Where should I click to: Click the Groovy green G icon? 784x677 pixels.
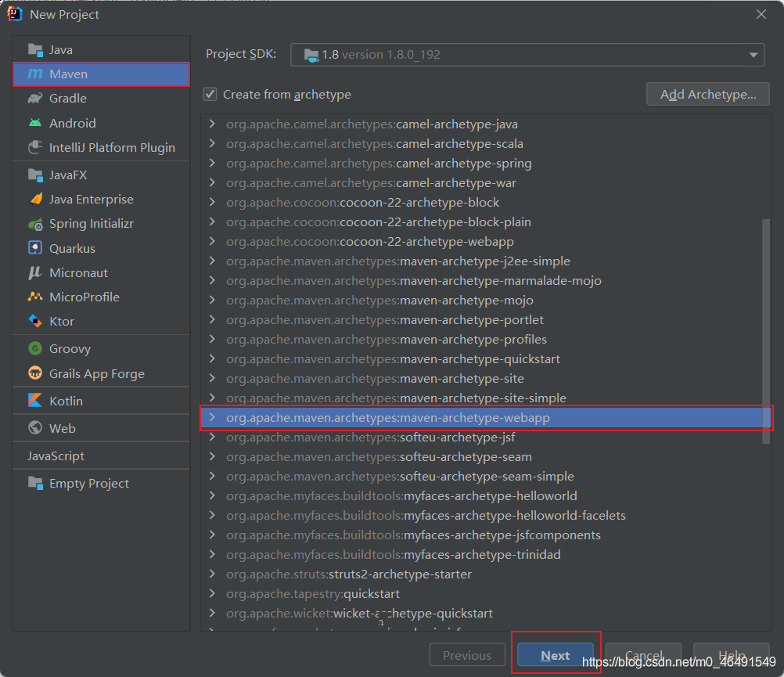[35, 348]
